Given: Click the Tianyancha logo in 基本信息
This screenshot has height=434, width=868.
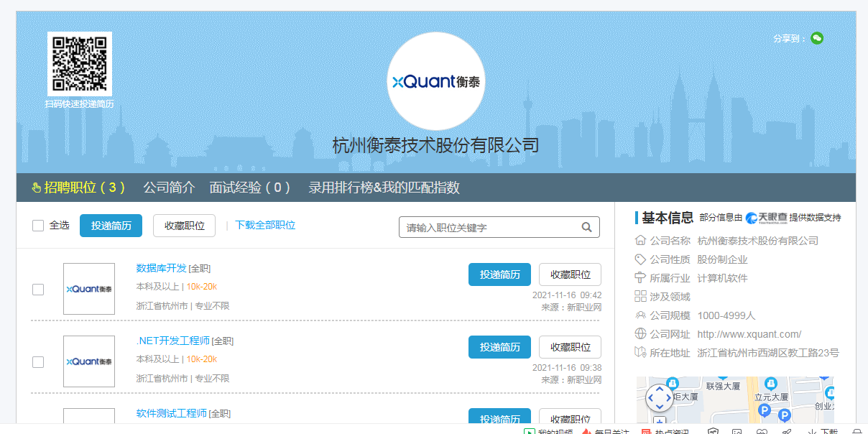Looking at the screenshot, I should [x=766, y=218].
